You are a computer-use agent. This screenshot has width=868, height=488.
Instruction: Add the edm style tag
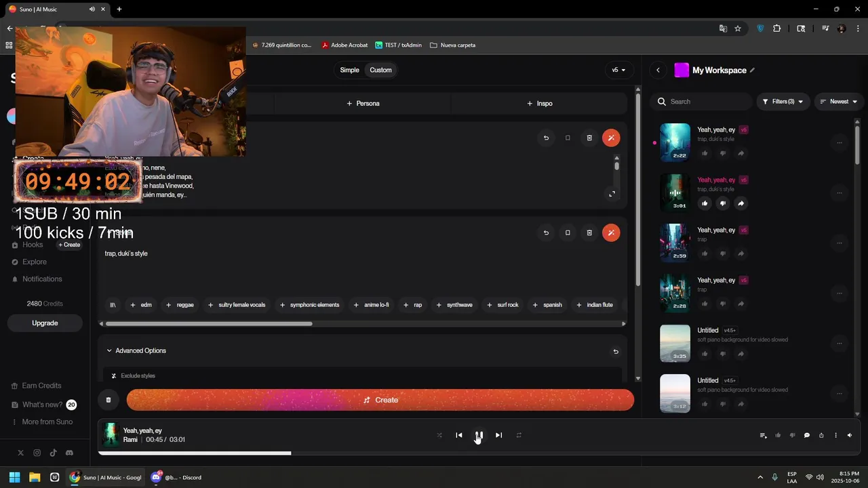point(141,305)
